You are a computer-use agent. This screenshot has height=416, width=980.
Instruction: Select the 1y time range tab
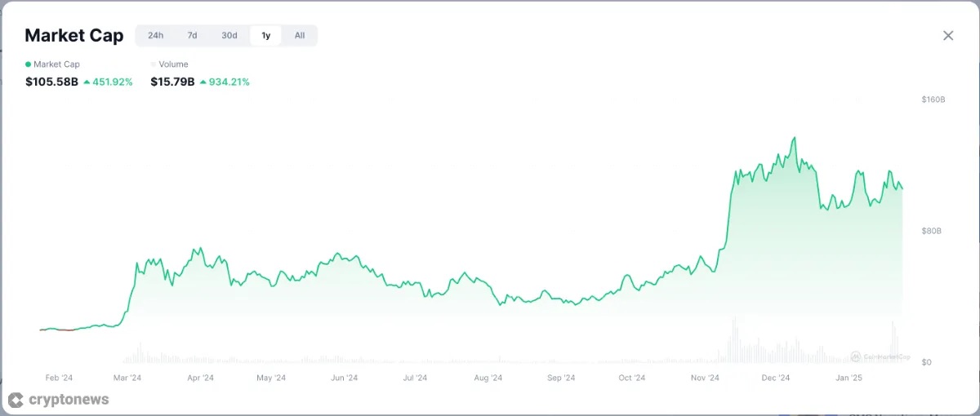coord(266,35)
